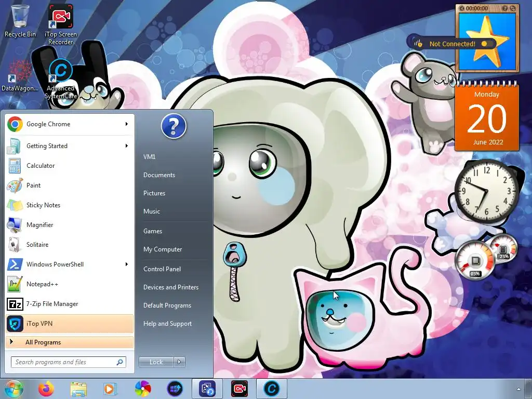Open My Computer
Image resolution: width=532 pixels, height=399 pixels.
pyautogui.click(x=163, y=249)
